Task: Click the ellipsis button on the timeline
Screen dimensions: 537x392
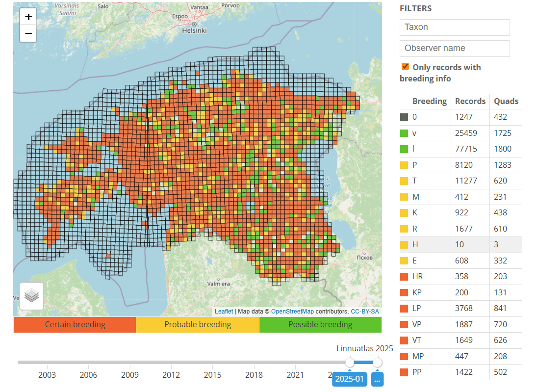Action: [377, 379]
